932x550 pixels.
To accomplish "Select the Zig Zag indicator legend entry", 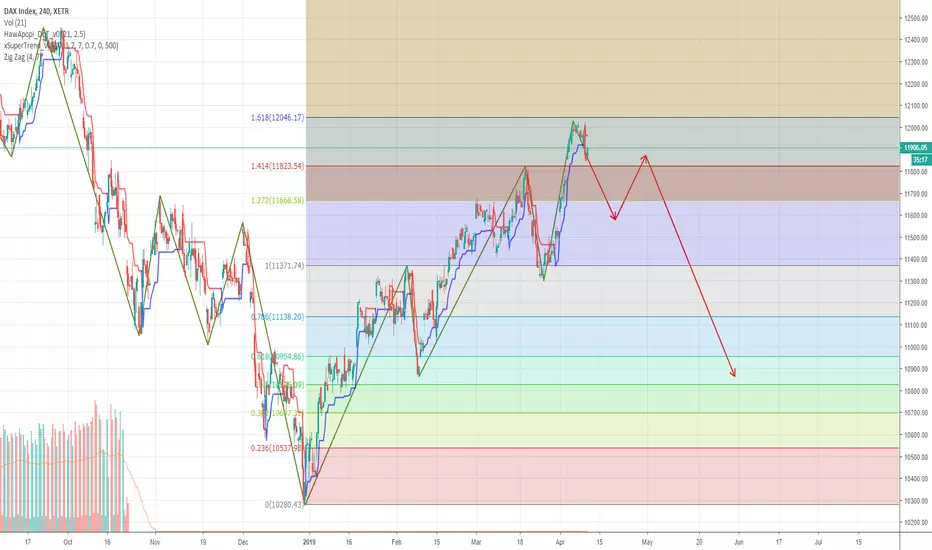I will [x=23, y=57].
